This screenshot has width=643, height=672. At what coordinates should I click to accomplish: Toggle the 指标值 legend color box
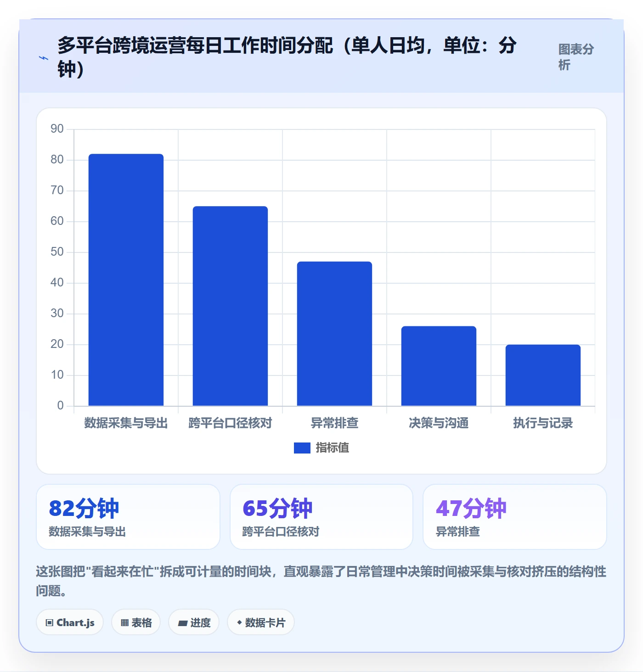pyautogui.click(x=302, y=448)
